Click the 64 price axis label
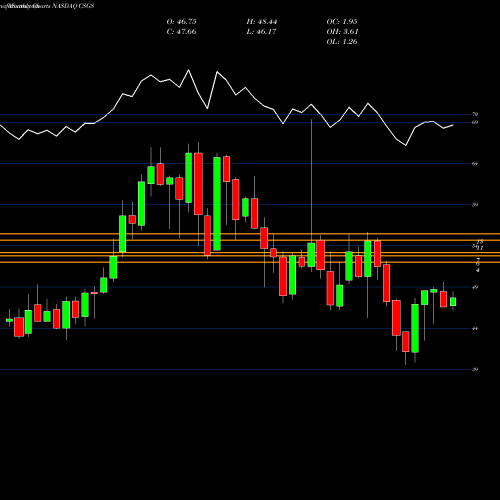Viewport: 500px width, 500px height. coord(475,163)
